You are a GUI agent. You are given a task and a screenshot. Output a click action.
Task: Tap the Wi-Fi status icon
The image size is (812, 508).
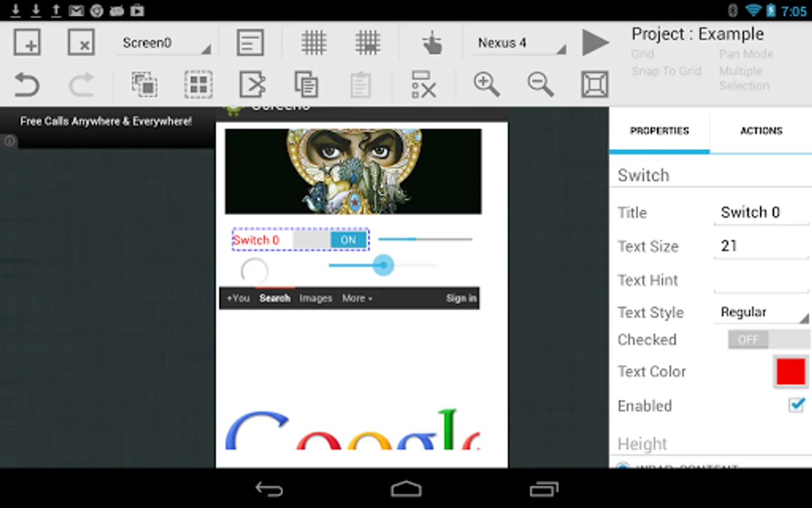(x=753, y=10)
